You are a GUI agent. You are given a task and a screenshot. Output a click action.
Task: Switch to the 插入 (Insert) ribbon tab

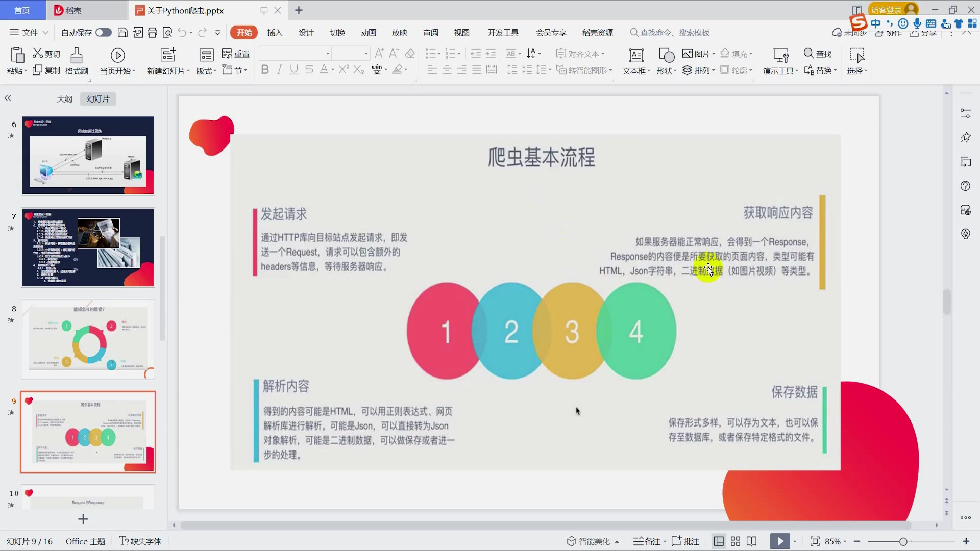point(275,32)
